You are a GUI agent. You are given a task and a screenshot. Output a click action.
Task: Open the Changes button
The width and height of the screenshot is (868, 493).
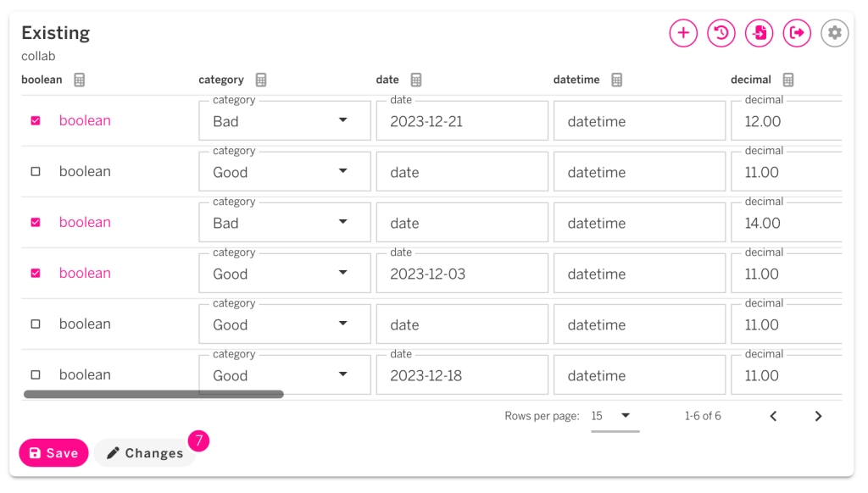(x=144, y=453)
